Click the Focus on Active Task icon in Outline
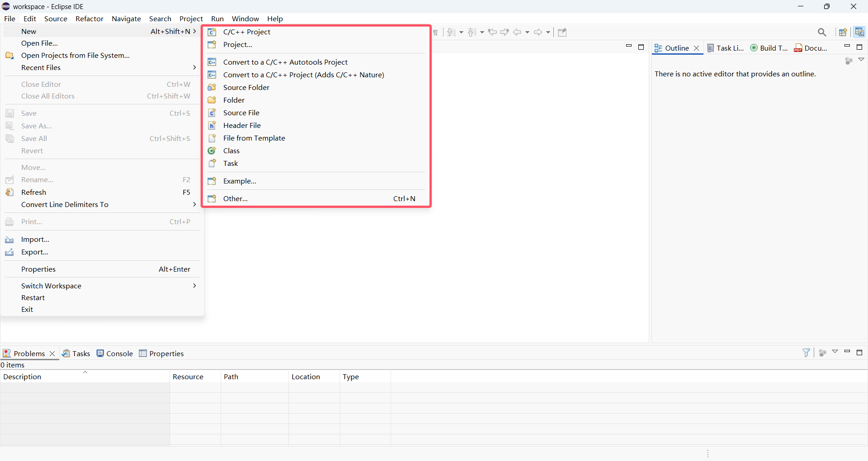This screenshot has height=461, width=868. pos(849,61)
